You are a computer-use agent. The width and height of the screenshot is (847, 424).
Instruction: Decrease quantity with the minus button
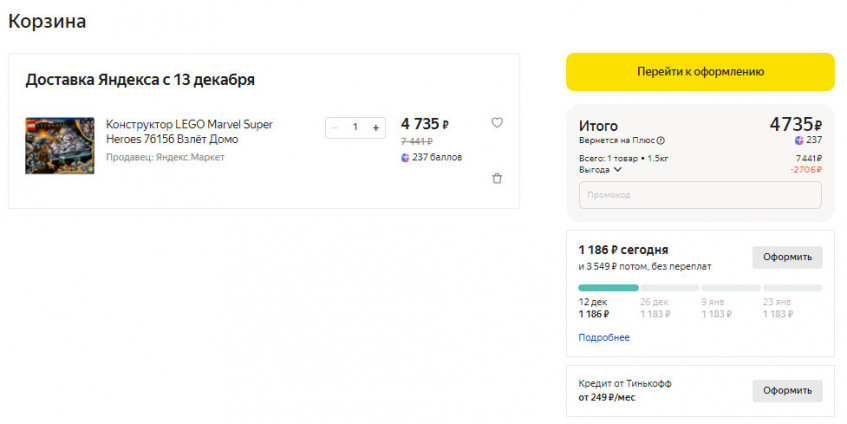335,128
